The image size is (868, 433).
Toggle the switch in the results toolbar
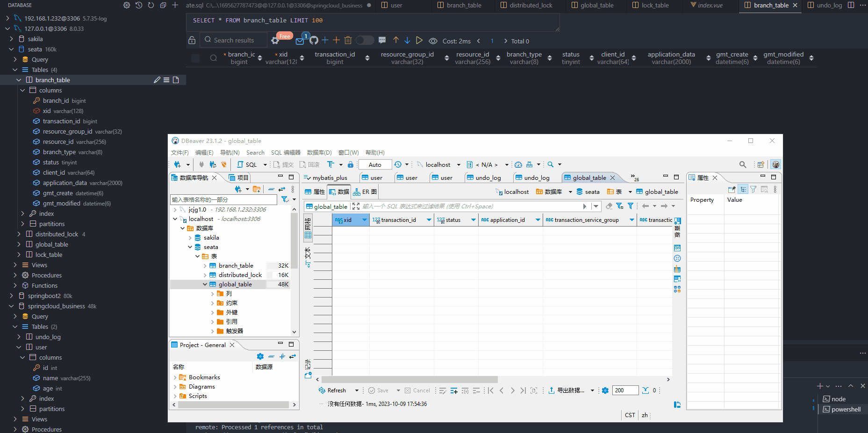pyautogui.click(x=365, y=40)
